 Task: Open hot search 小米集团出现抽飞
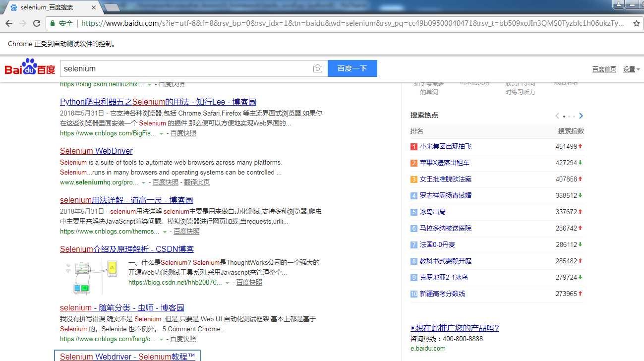(x=446, y=146)
